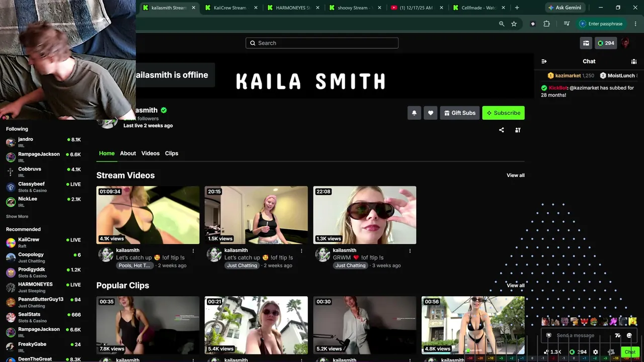Viewport: 644px width, 362px height.
Task: Expand Show More in Following list
Action: click(x=17, y=217)
